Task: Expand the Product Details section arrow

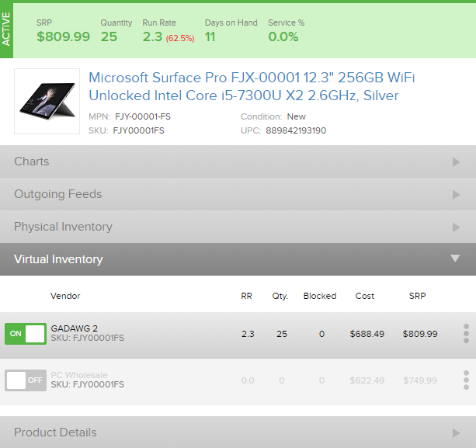Action: pos(456,432)
